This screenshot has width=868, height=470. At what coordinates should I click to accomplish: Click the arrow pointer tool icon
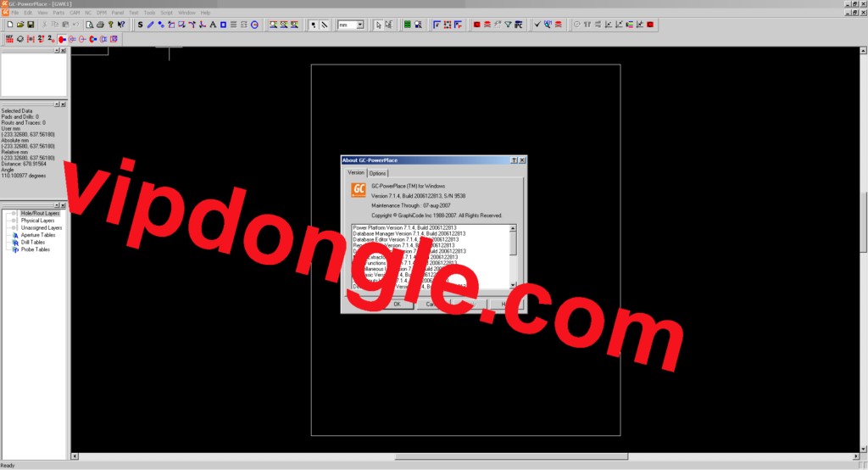(x=377, y=25)
